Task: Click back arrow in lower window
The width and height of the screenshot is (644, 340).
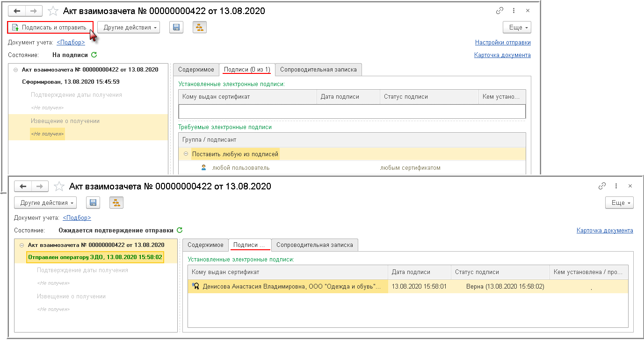Action: [x=23, y=186]
